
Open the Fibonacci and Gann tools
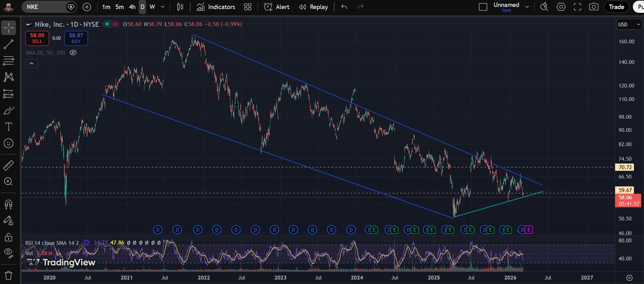[9, 61]
